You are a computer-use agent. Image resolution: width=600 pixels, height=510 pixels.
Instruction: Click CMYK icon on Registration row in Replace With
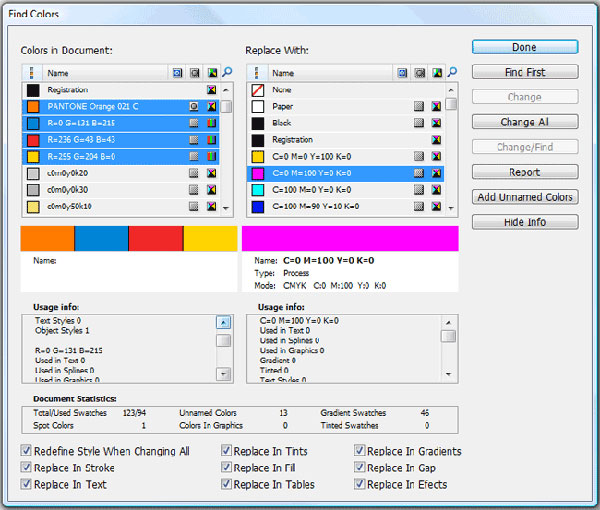pyautogui.click(x=436, y=140)
